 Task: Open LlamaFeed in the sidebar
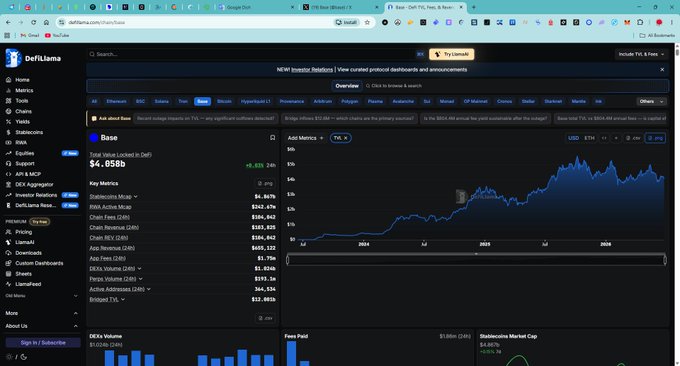(x=23, y=284)
